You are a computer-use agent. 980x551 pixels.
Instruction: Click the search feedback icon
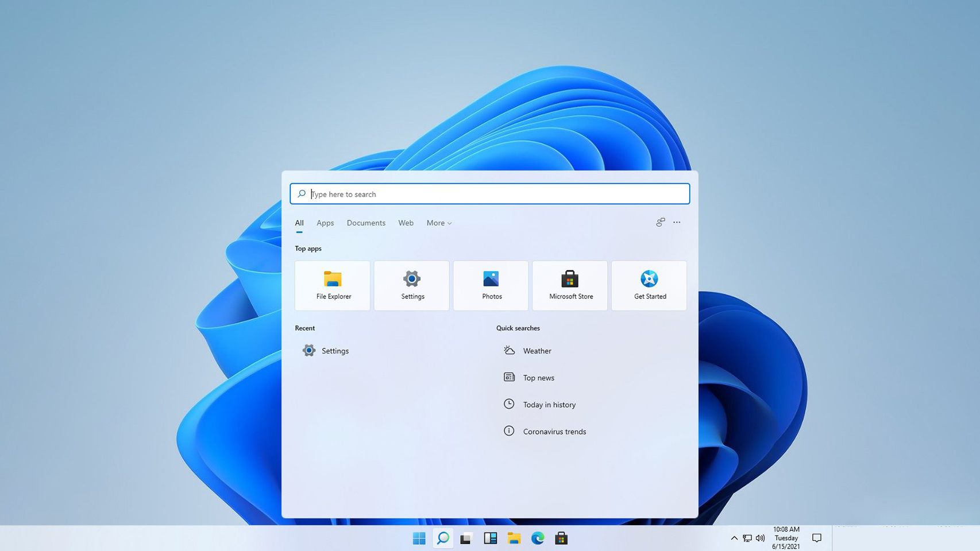[x=659, y=222]
